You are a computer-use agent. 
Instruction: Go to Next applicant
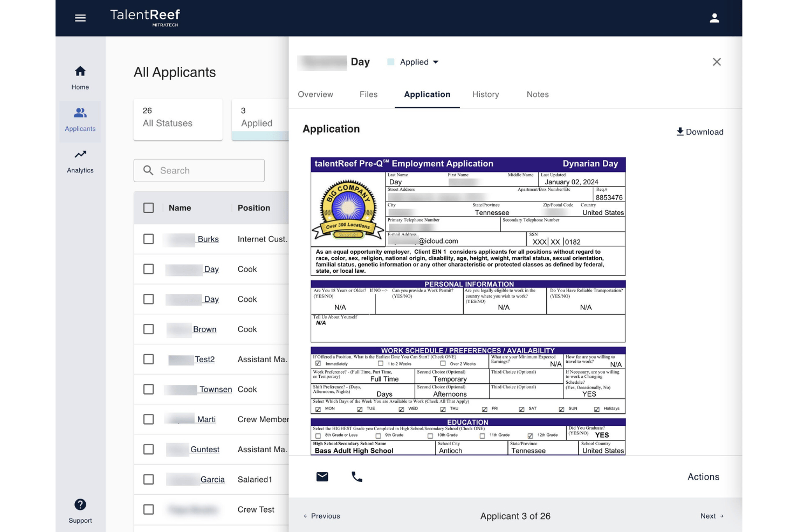(712, 516)
